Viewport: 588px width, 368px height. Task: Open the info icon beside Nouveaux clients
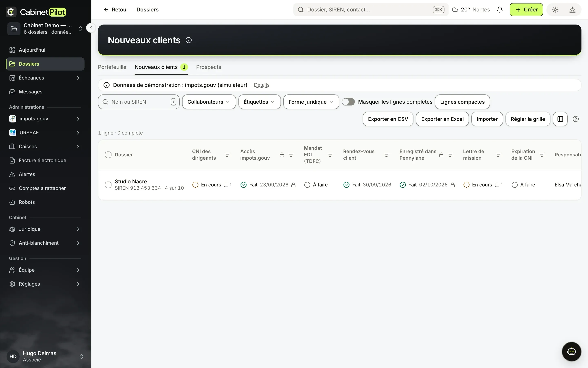click(189, 40)
